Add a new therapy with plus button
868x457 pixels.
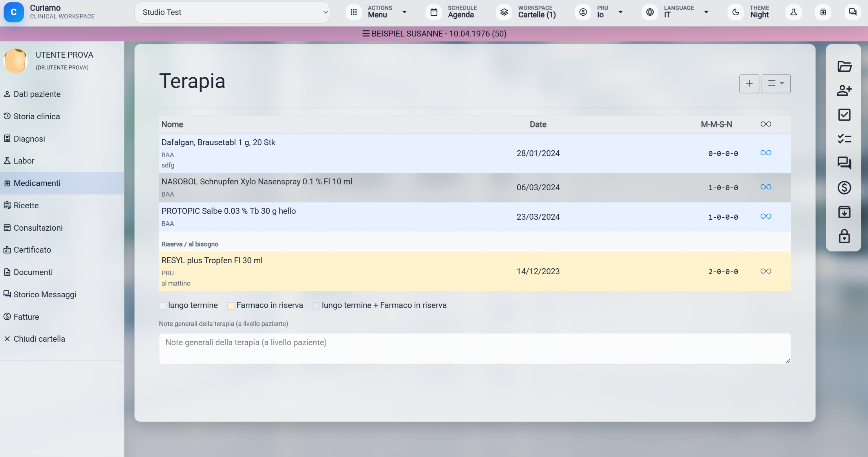(749, 84)
